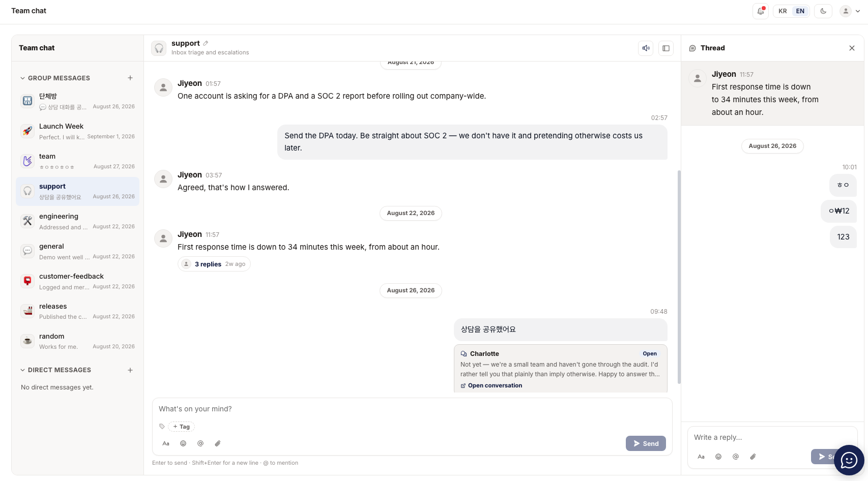868x481 pixels.
Task: Open the engineering channel
Action: pyautogui.click(x=77, y=221)
